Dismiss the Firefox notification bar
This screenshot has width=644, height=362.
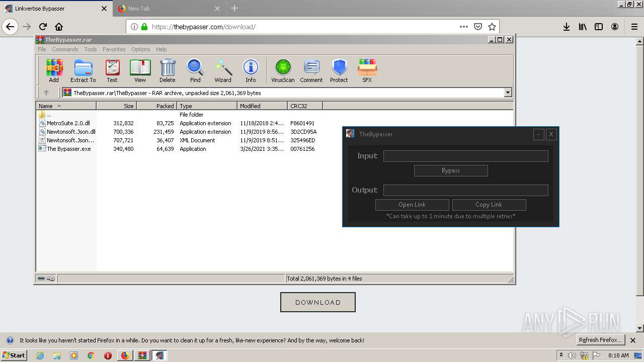(x=633, y=340)
